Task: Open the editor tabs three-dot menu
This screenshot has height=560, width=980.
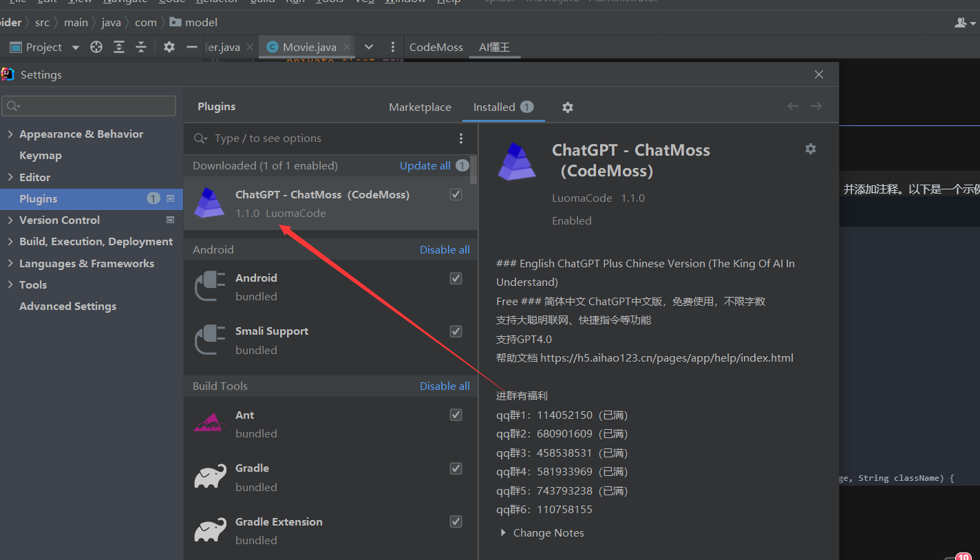Action: pos(393,47)
